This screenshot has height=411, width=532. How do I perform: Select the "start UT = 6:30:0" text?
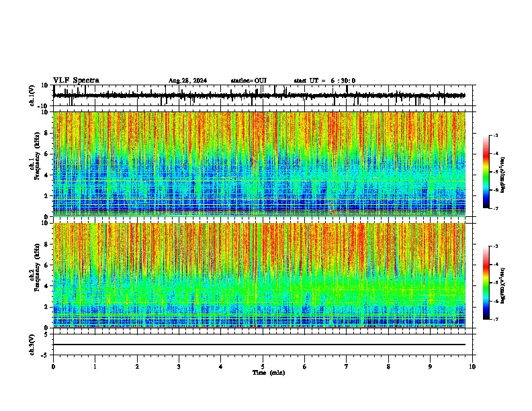[324, 81]
